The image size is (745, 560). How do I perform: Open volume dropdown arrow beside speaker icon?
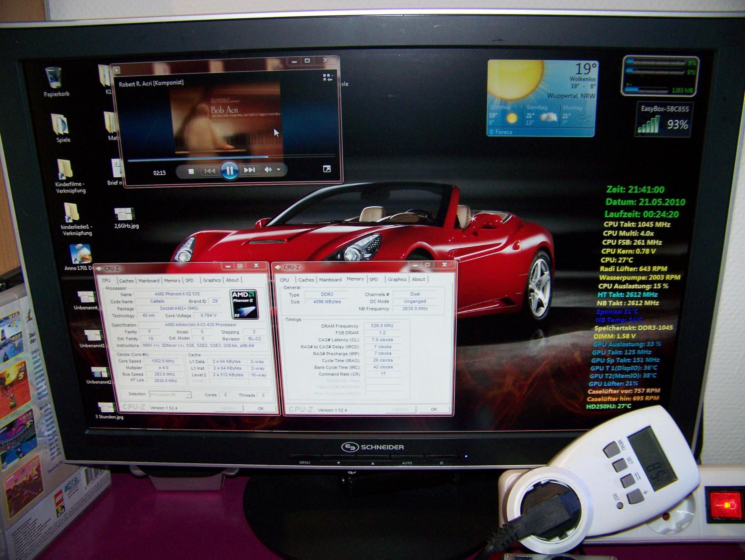click(x=279, y=170)
